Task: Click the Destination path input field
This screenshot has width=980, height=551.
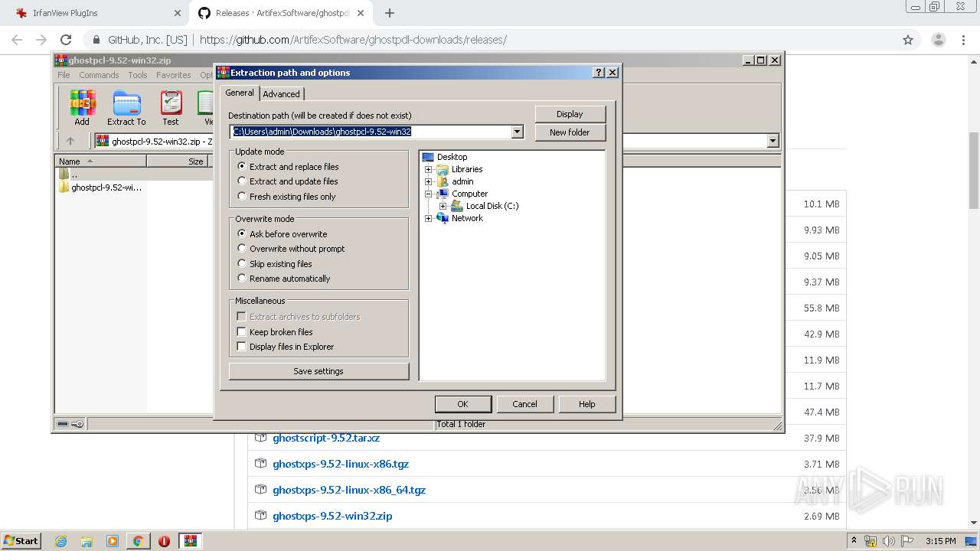Action: click(x=371, y=132)
